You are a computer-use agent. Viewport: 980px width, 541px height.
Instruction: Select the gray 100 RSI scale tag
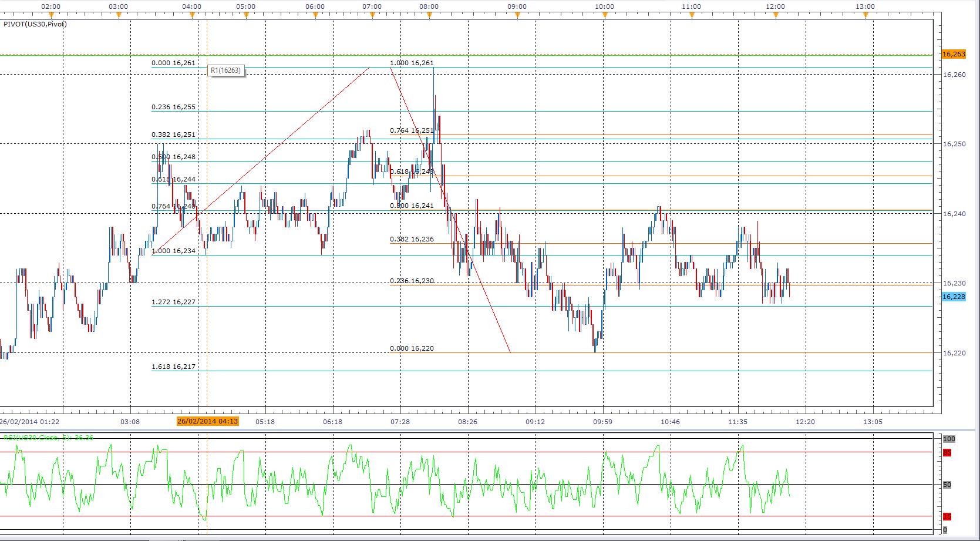(x=949, y=439)
